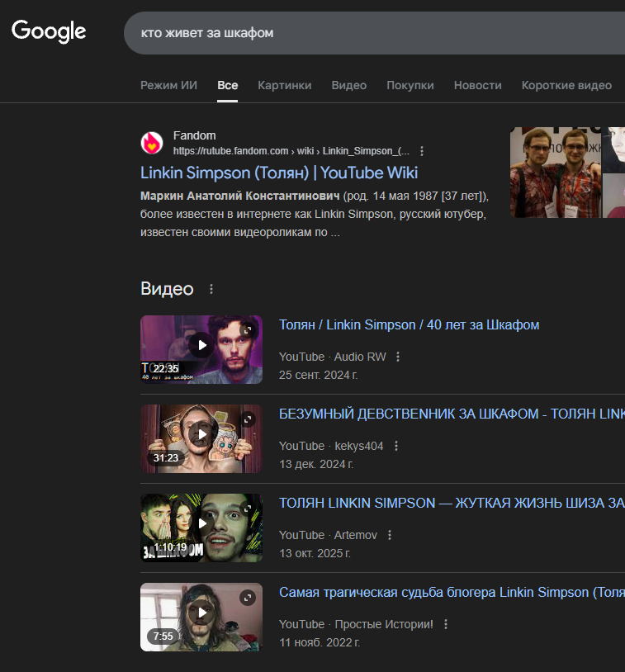Click the date 25 сент. 2024 г.

318,375
